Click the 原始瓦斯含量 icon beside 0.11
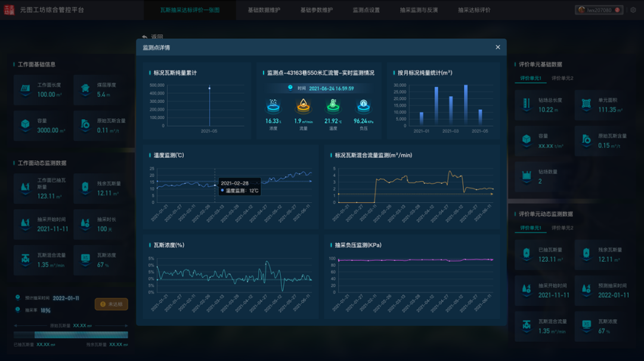 (x=85, y=125)
